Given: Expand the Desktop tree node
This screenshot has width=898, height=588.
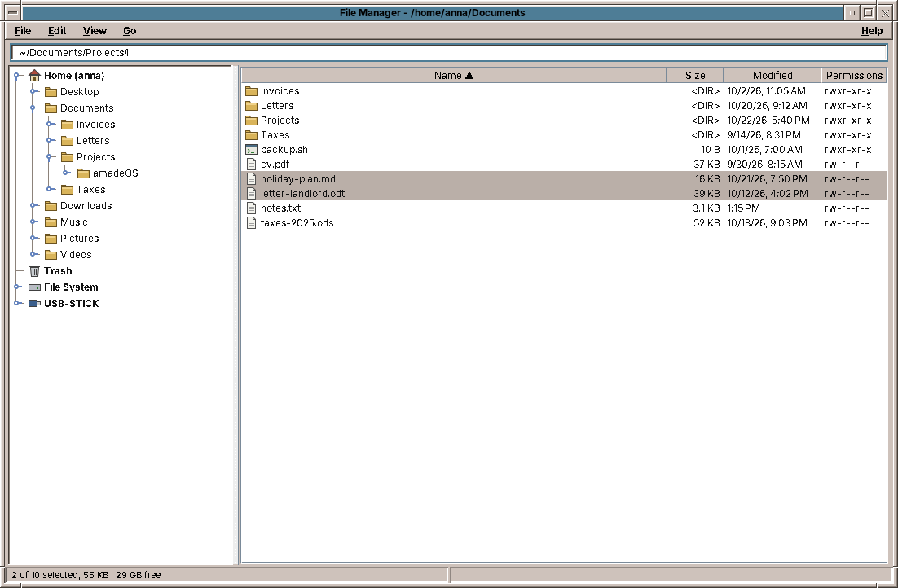Looking at the screenshot, I should click(33, 91).
